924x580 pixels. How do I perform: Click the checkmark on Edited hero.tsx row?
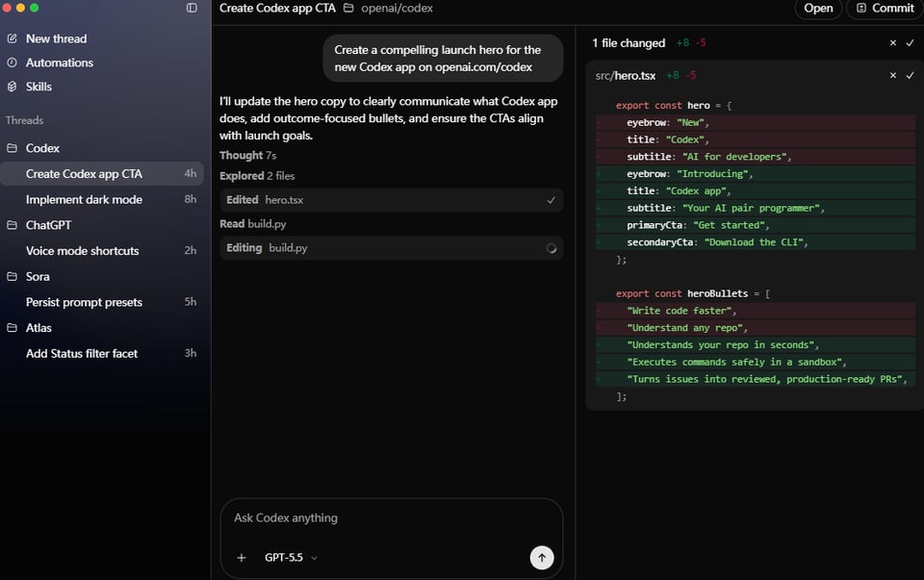pyautogui.click(x=551, y=200)
